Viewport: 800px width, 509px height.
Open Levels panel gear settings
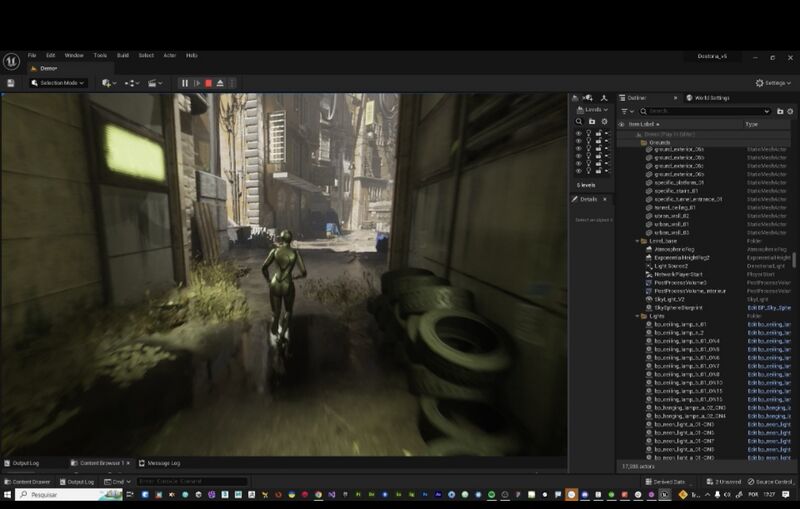tap(605, 121)
